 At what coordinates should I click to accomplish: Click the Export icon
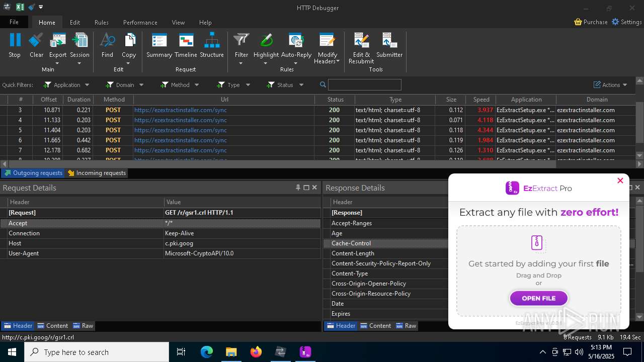tap(58, 40)
